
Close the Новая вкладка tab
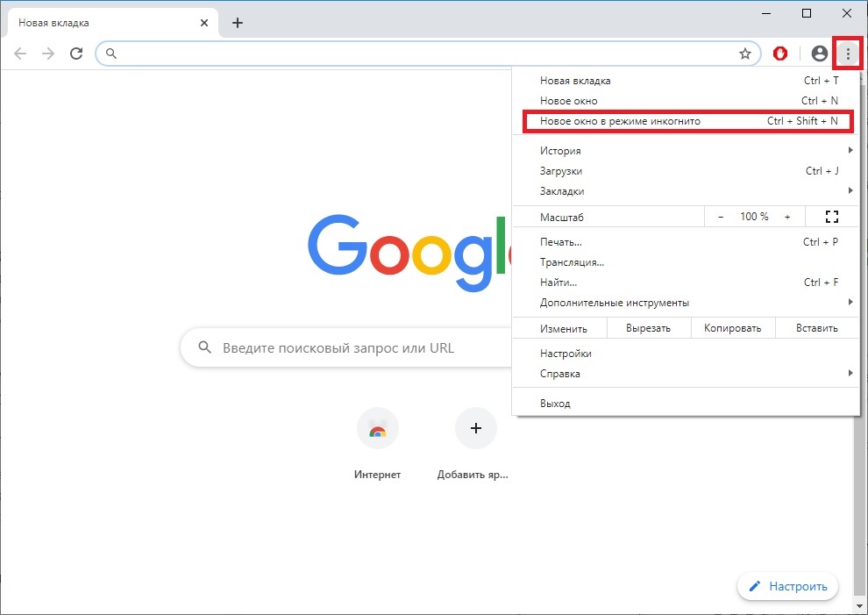tap(204, 23)
